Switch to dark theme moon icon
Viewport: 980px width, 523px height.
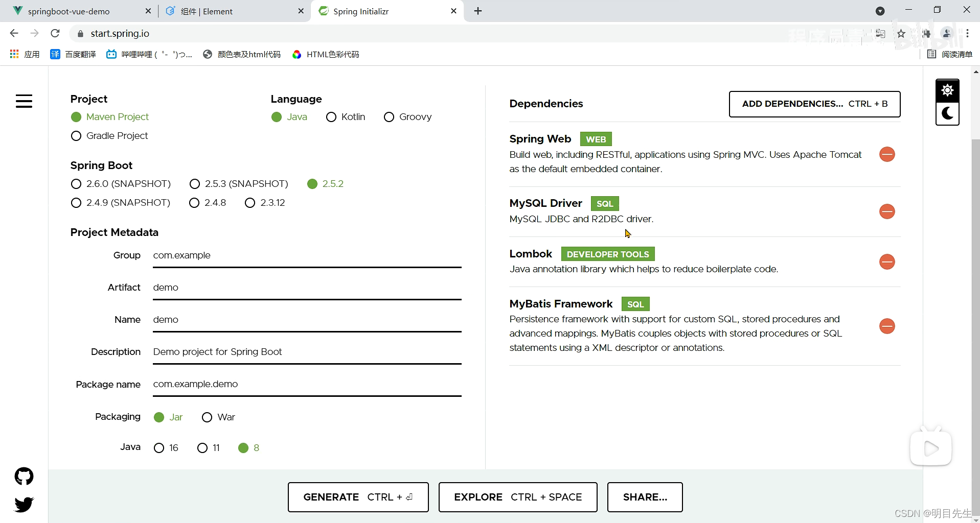(947, 113)
